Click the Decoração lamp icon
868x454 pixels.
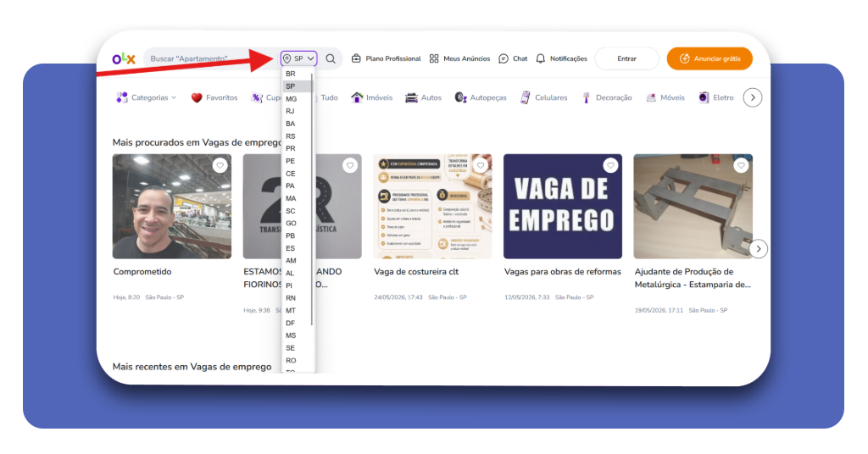(x=586, y=98)
